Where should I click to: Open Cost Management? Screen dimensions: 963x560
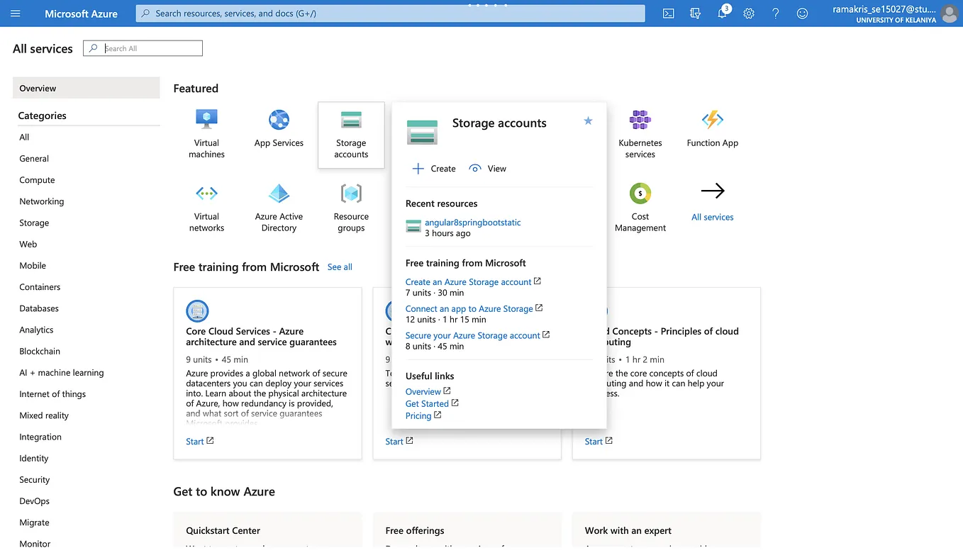[x=640, y=206]
